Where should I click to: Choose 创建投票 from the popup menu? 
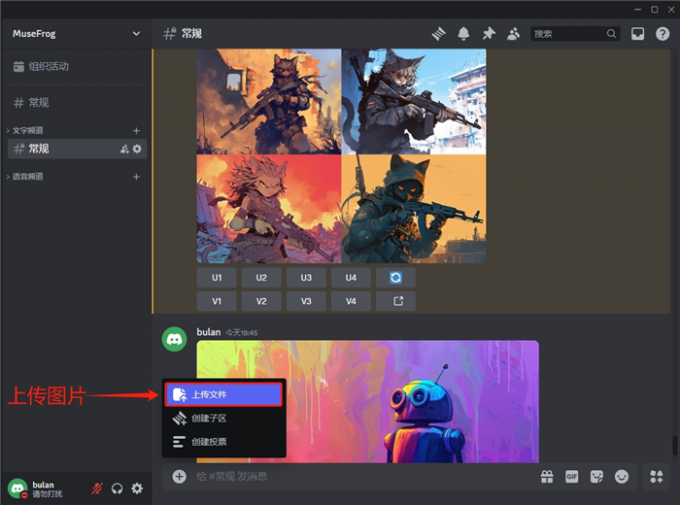pos(224,442)
